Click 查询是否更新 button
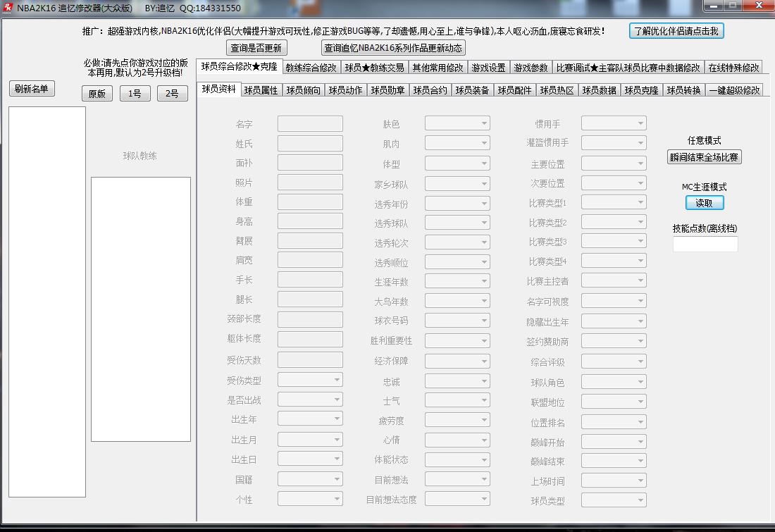775x532 pixels. point(256,48)
